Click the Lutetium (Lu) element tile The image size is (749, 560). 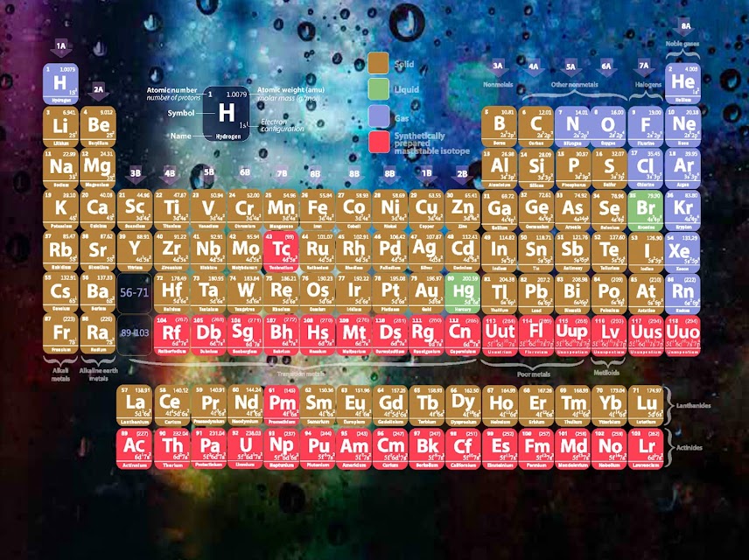point(646,406)
